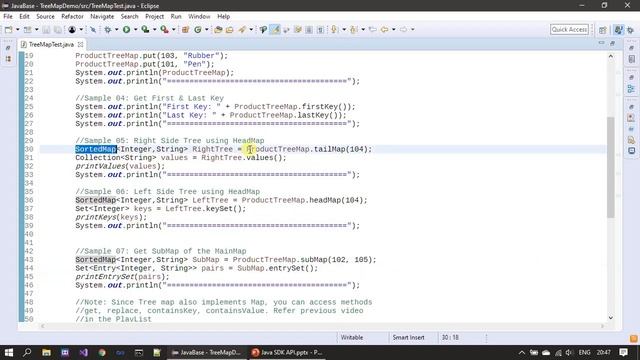Select the TreeMapTest.java editor tab
This screenshot has height=360, width=640.
(51, 44)
